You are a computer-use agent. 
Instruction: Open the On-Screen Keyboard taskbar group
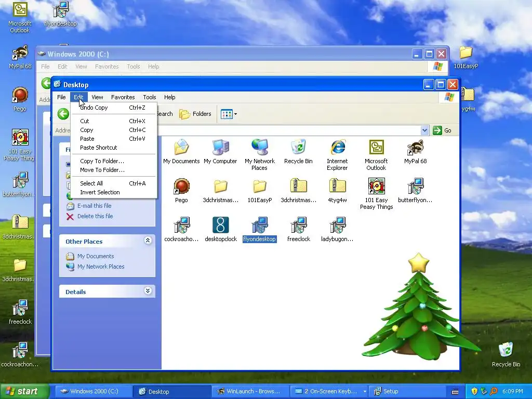[328, 391]
